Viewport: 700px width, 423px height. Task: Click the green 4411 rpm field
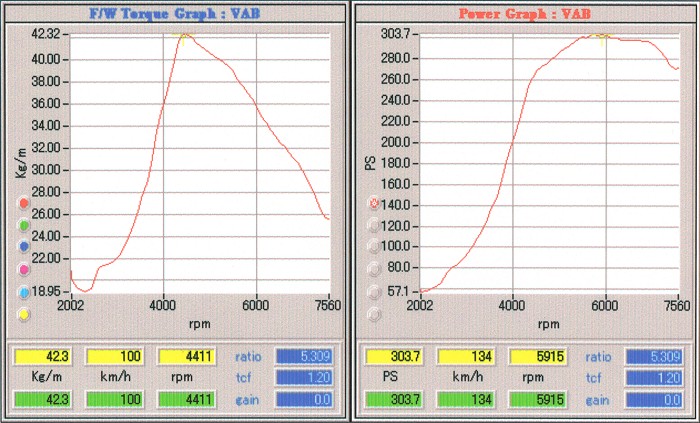click(187, 399)
